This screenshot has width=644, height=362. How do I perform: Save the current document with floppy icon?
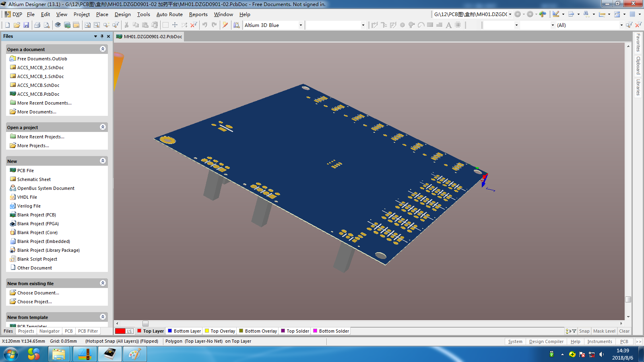[x=26, y=25]
